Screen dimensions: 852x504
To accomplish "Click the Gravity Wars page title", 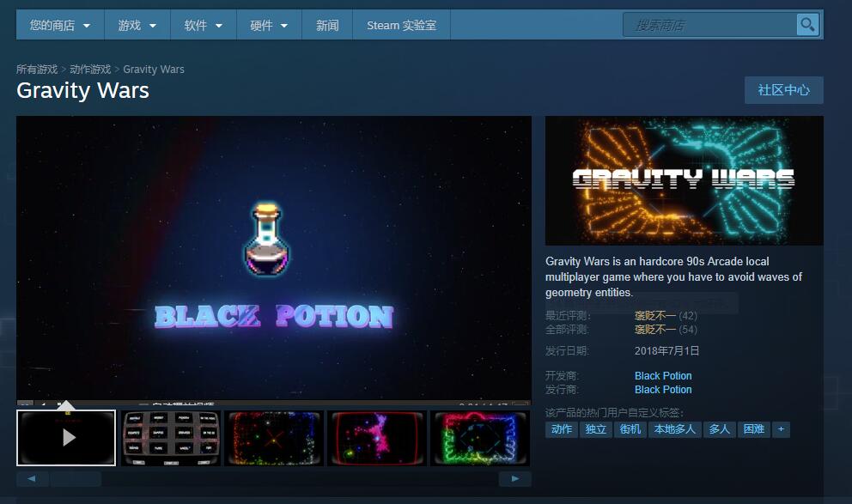I will tap(82, 90).
